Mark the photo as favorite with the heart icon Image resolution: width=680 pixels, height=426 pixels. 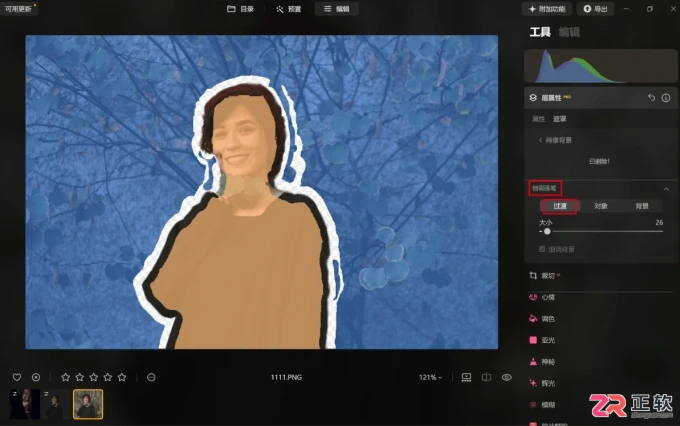17,377
